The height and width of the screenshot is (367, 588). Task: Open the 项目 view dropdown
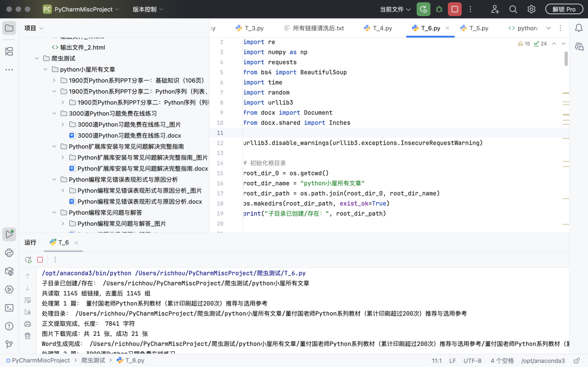(34, 28)
